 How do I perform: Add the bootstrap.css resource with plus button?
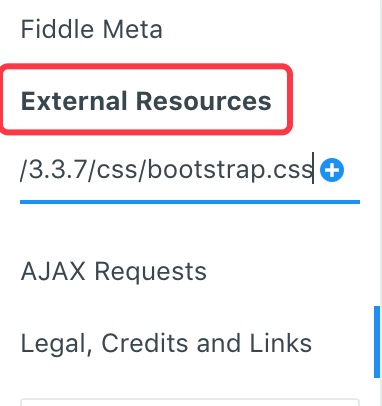point(332,170)
